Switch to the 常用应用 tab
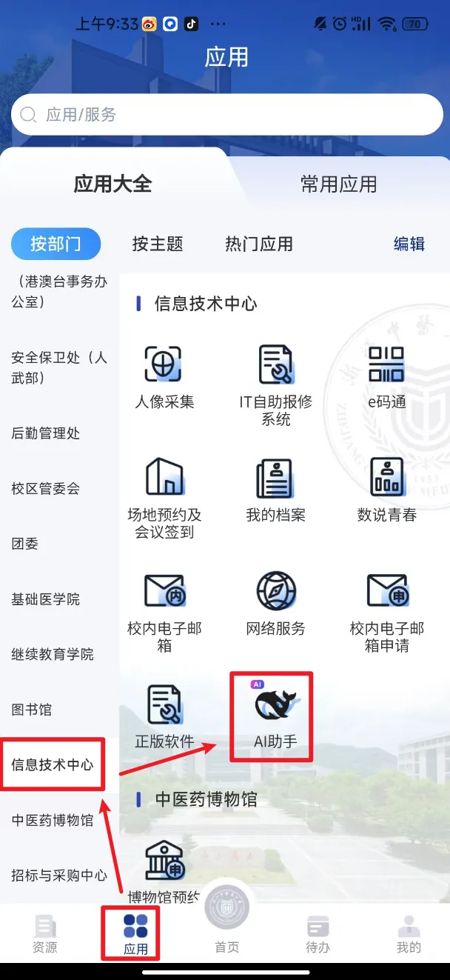The height and width of the screenshot is (980, 450). (338, 184)
